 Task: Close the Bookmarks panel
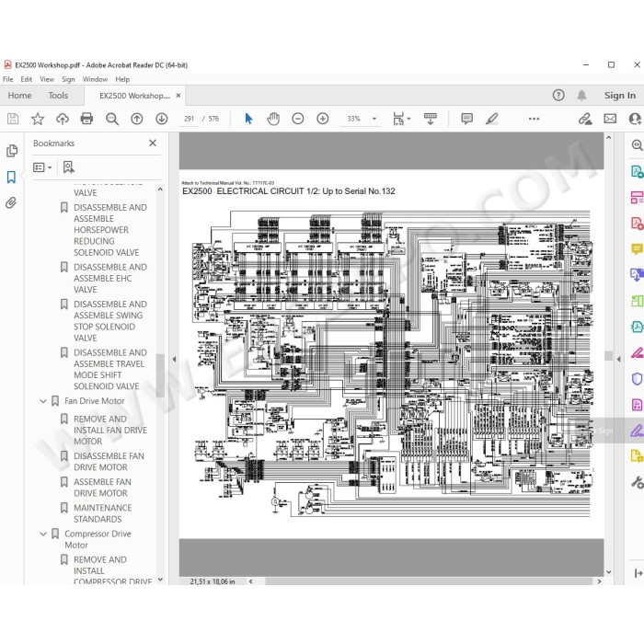click(x=153, y=143)
